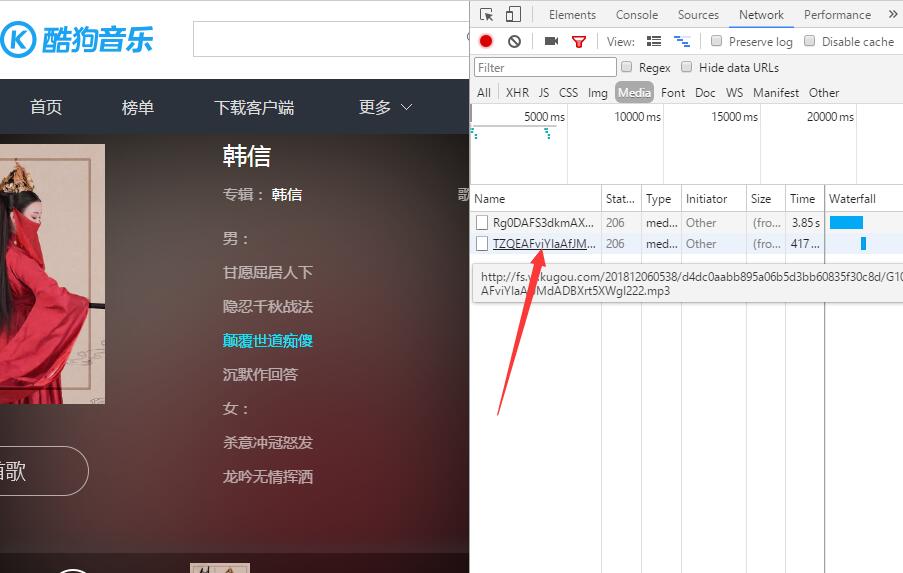The height and width of the screenshot is (573, 903).
Task: Select the Network tab
Action: click(761, 15)
